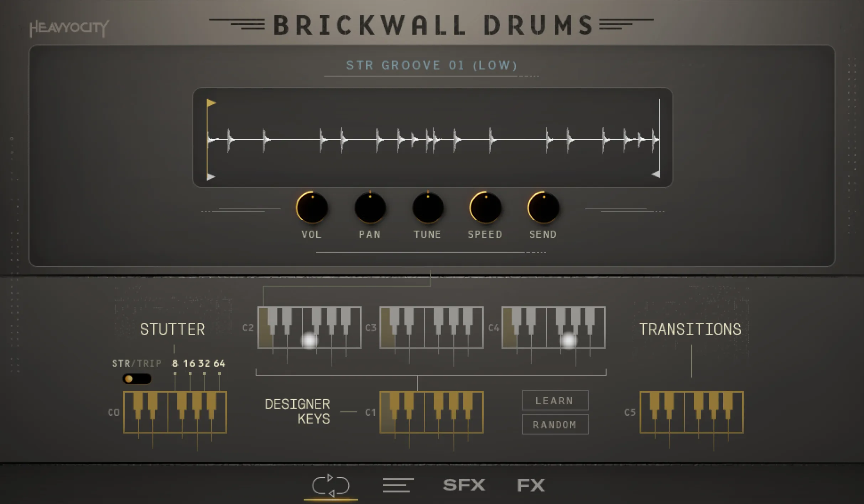Viewport: 864px width, 504px height.
Task: Click the stutter rate value "64"
Action: point(219,363)
